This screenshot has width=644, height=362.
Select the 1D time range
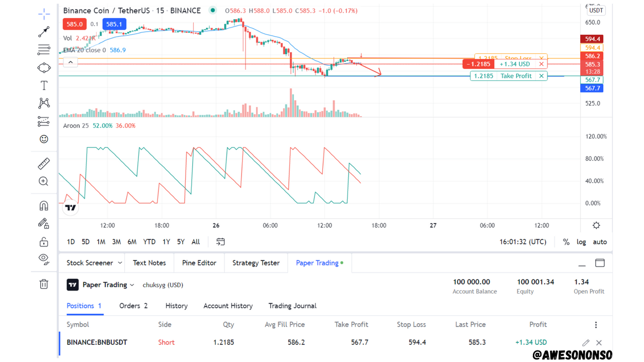tap(71, 242)
